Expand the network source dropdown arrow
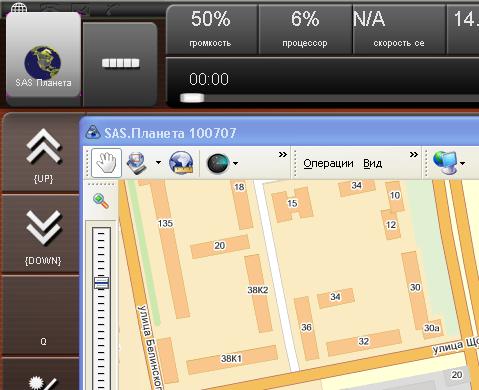The image size is (479, 390). pos(462,163)
